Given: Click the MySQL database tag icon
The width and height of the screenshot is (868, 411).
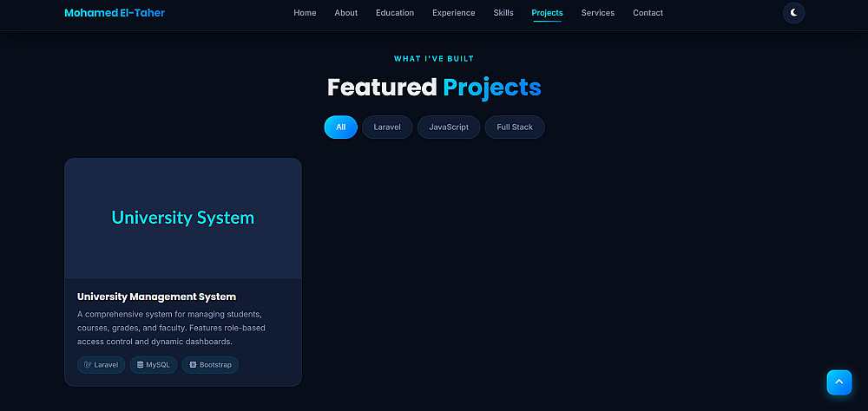Looking at the screenshot, I should coord(140,365).
